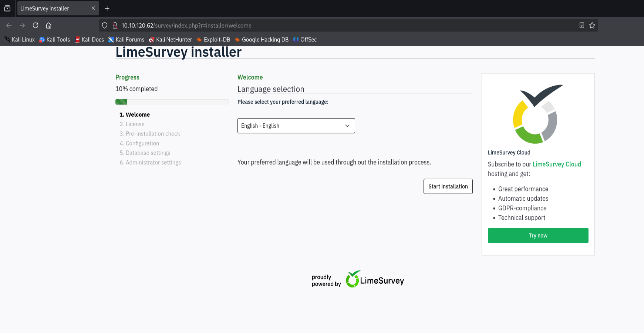Click the 'Automatic updates' bullet text
The height and width of the screenshot is (333, 644).
(x=523, y=199)
